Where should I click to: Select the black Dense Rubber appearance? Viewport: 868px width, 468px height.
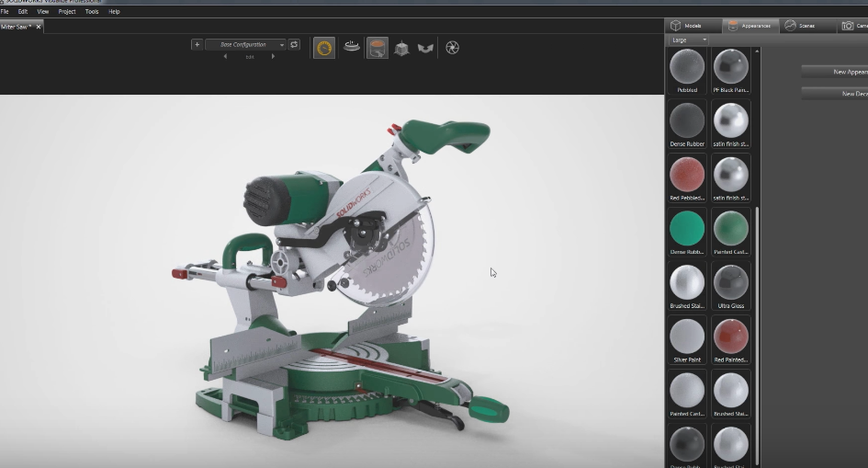tap(687, 125)
